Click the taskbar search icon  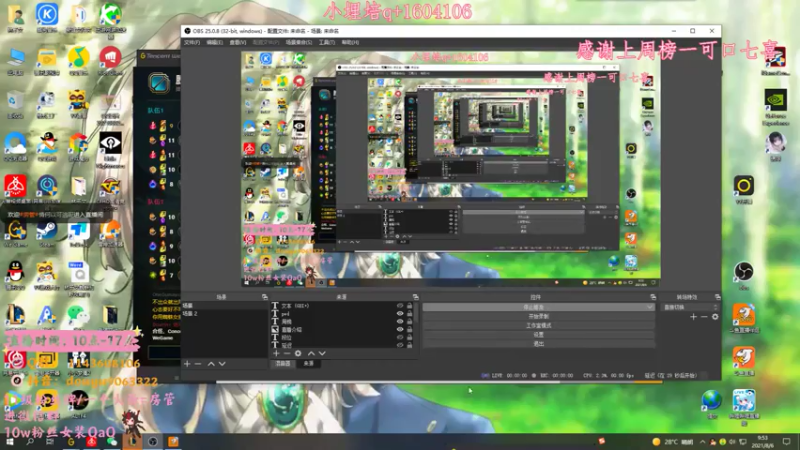pyautogui.click(x=30, y=442)
